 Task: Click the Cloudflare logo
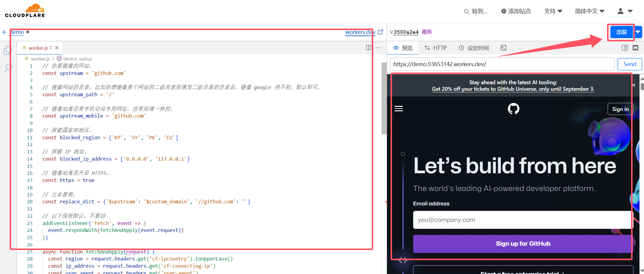point(25,11)
